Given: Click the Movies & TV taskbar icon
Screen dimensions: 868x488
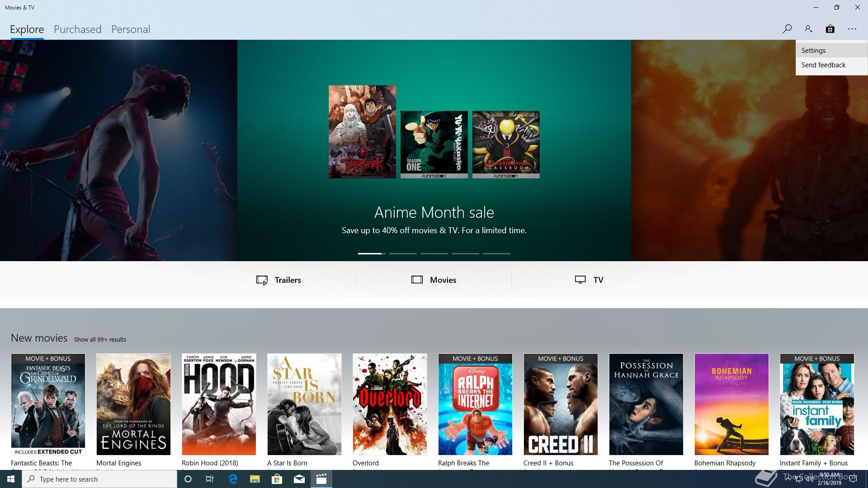Looking at the screenshot, I should 321,479.
